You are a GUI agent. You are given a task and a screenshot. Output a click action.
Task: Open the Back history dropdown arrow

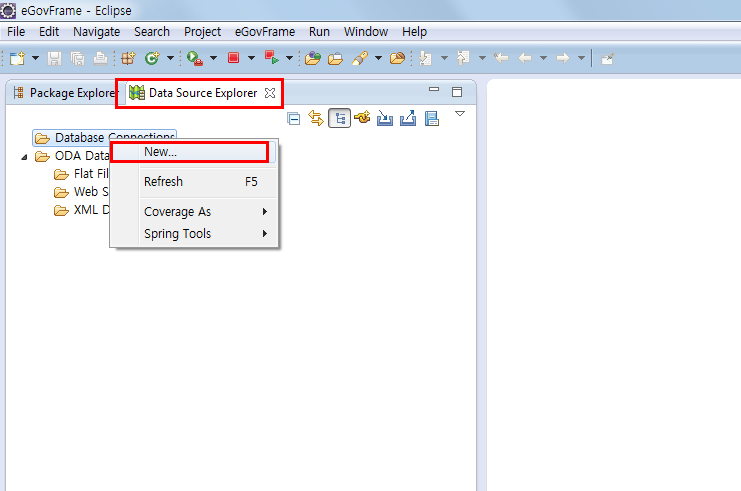[543, 58]
